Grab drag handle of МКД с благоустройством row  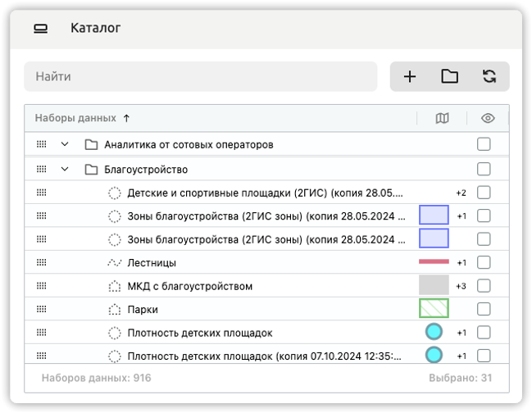(x=41, y=286)
